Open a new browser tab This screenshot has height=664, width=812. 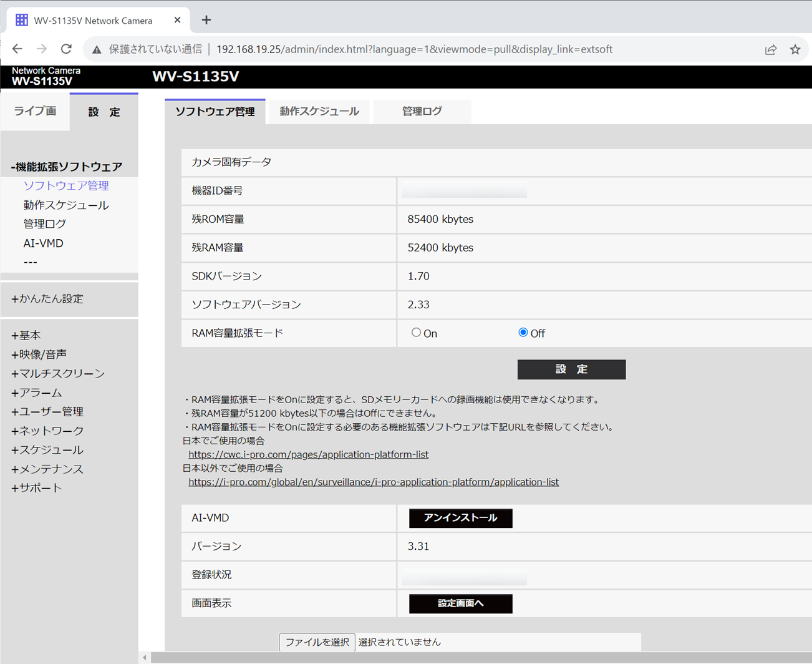(x=206, y=20)
